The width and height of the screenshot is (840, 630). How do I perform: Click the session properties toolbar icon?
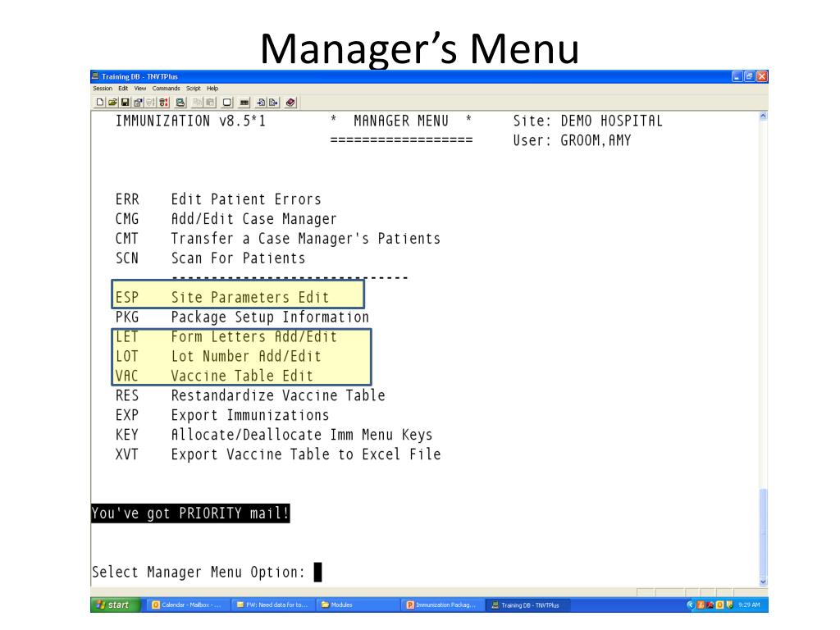click(138, 103)
